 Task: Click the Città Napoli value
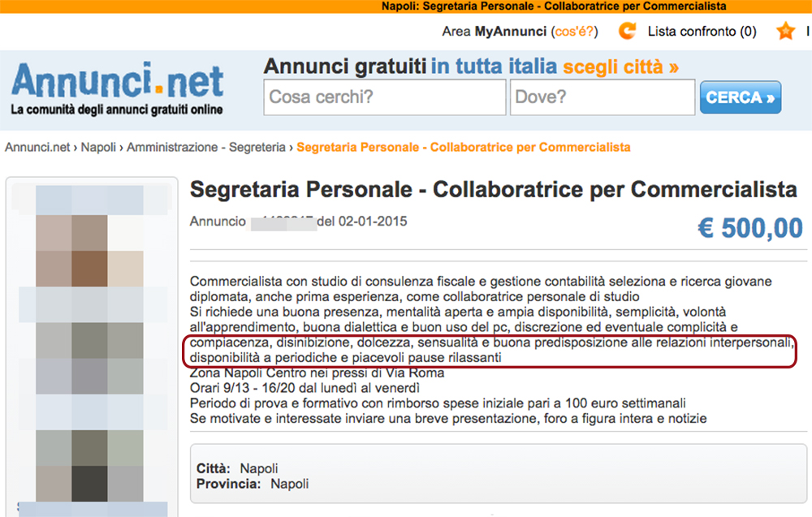click(x=259, y=469)
